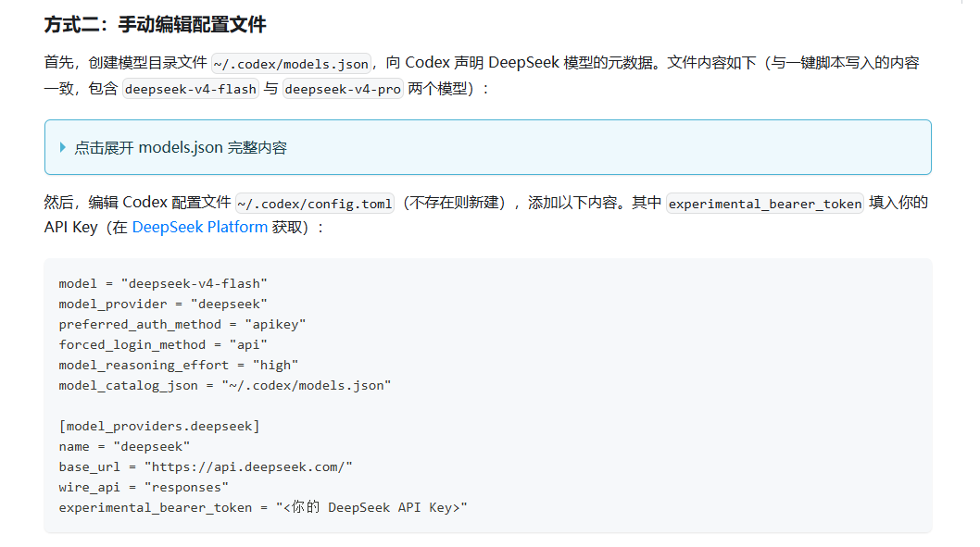
Task: Open the DeepSeek Platform link
Action: pyautogui.click(x=199, y=228)
